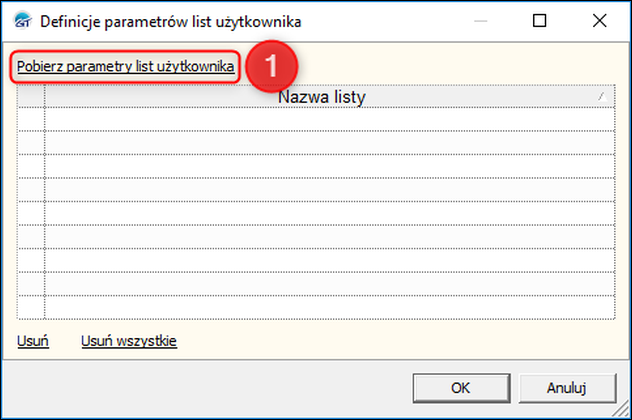Click the row selector of the last row
Image resolution: width=632 pixels, height=420 pixels.
coord(31,307)
